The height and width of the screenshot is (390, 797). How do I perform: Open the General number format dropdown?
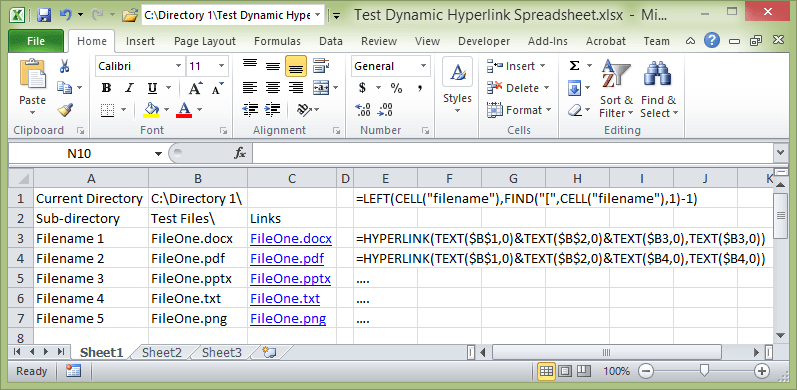pyautogui.click(x=423, y=66)
